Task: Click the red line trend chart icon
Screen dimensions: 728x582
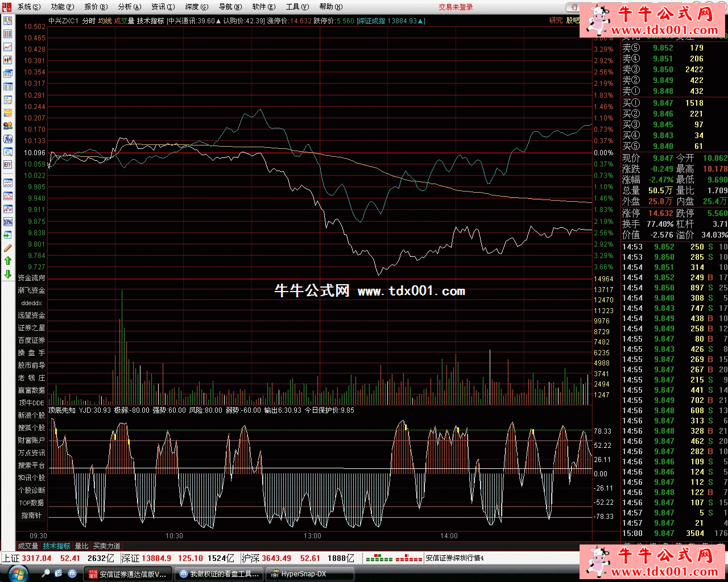Action: pos(8,47)
